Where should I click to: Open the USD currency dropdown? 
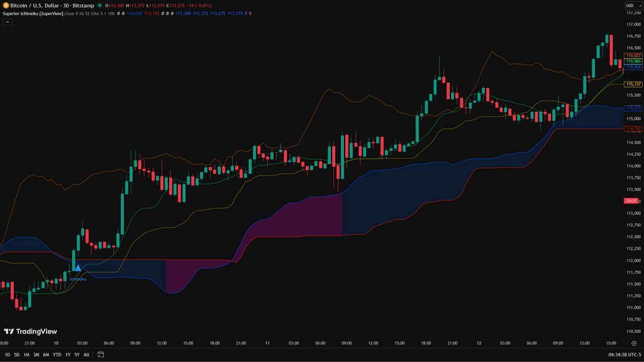click(x=631, y=6)
